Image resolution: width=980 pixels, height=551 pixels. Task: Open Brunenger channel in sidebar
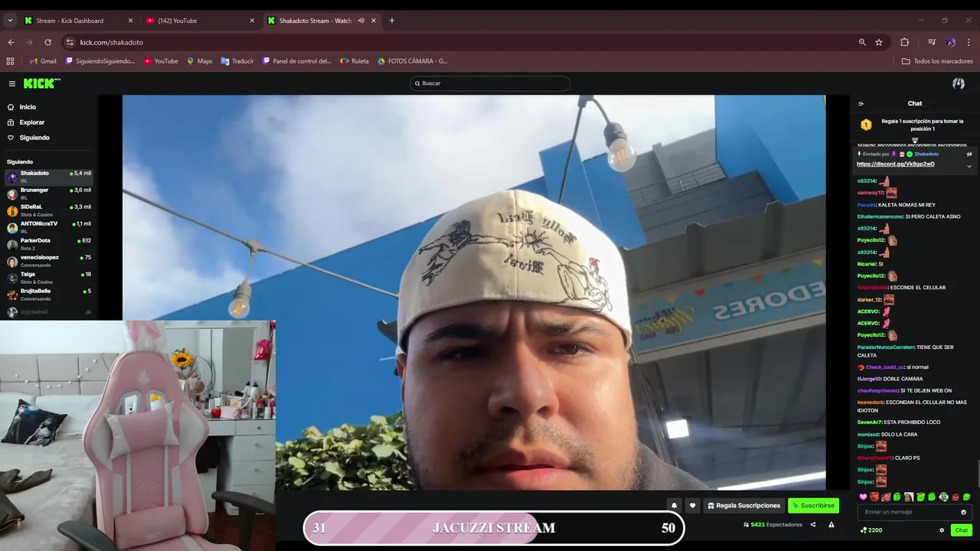[x=49, y=194]
